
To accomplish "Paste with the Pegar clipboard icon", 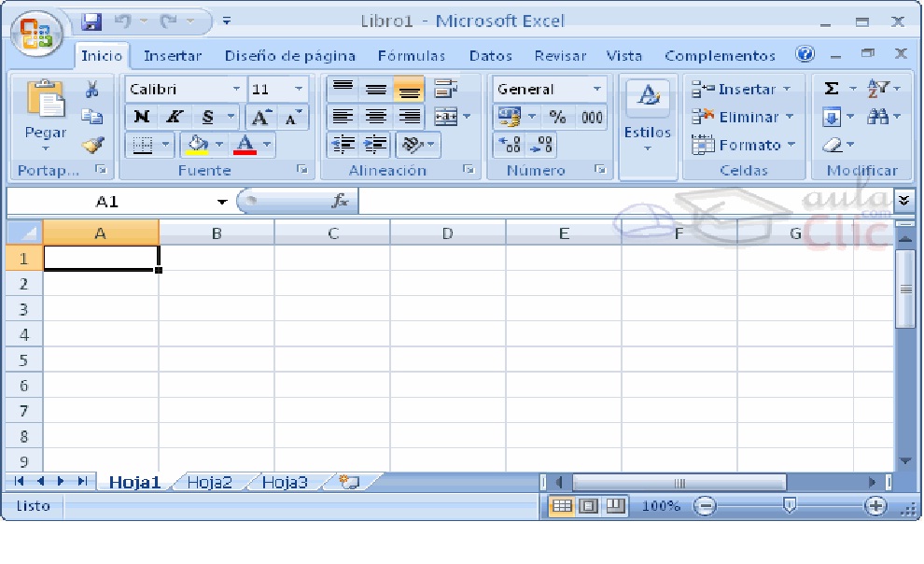I will (x=46, y=98).
